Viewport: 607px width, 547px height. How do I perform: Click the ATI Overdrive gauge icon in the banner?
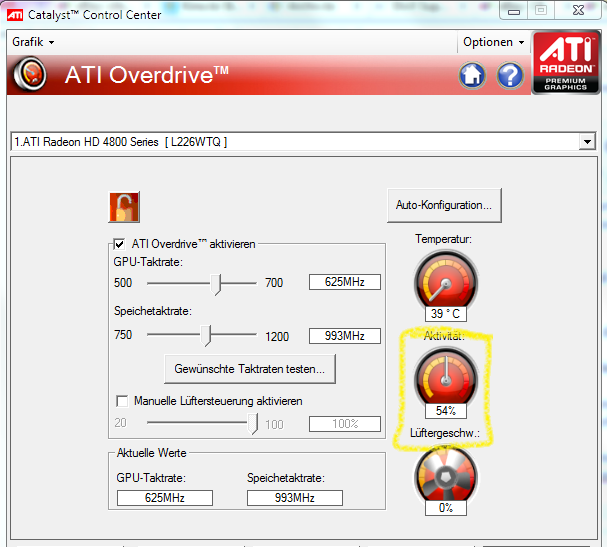pyautogui.click(x=30, y=74)
